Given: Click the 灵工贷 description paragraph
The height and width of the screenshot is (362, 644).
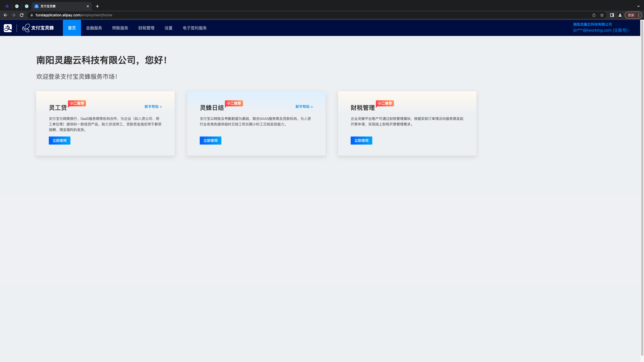Looking at the screenshot, I should coord(105,124).
